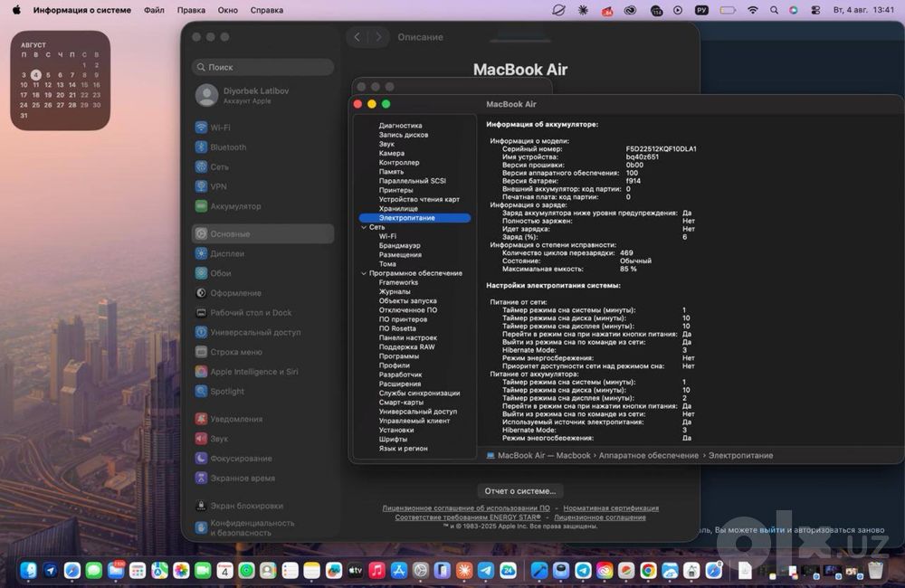905x588 pixels.
Task: Select Шрифты in System Information tree
Action: pyautogui.click(x=393, y=440)
